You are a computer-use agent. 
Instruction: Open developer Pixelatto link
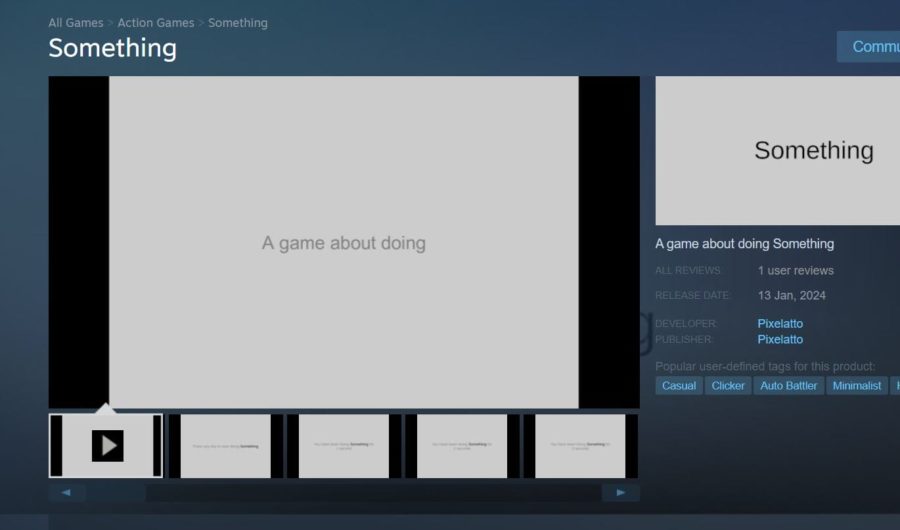pos(780,324)
